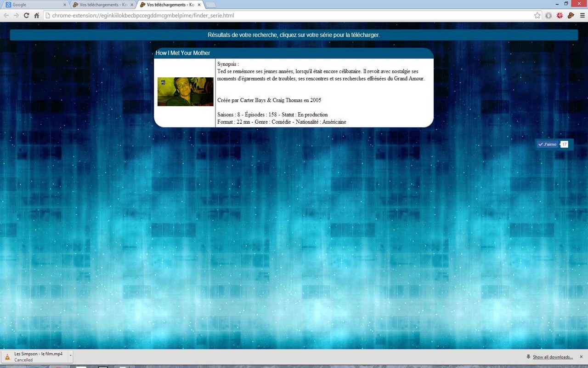The image size is (588, 368).
Task: Click the How I Met Your Mother thumbnail
Action: [x=186, y=92]
